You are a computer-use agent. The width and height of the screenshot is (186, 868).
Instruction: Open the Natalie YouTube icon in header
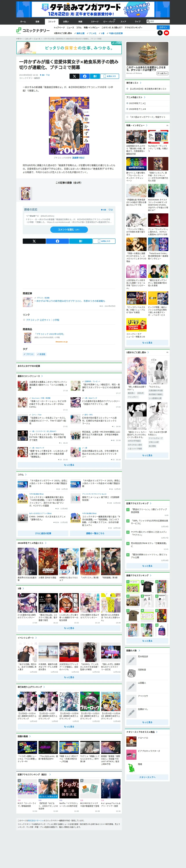pos(166,33)
